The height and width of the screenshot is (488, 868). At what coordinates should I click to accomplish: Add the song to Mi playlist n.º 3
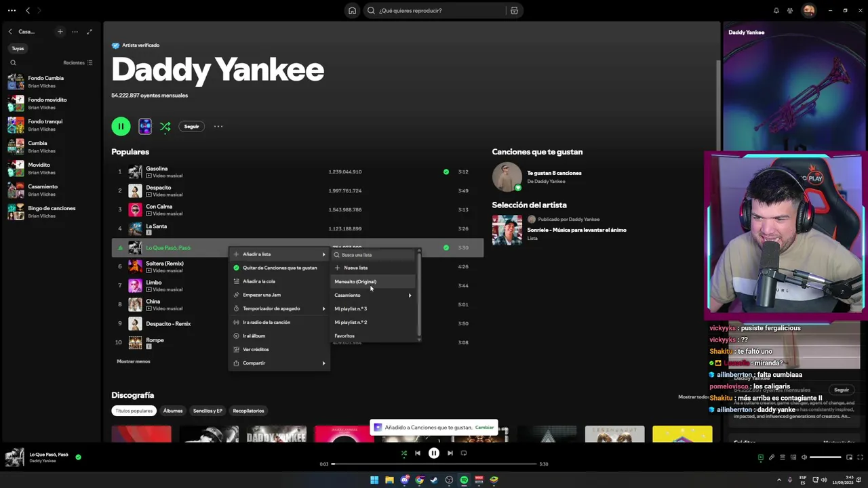[x=373, y=308]
